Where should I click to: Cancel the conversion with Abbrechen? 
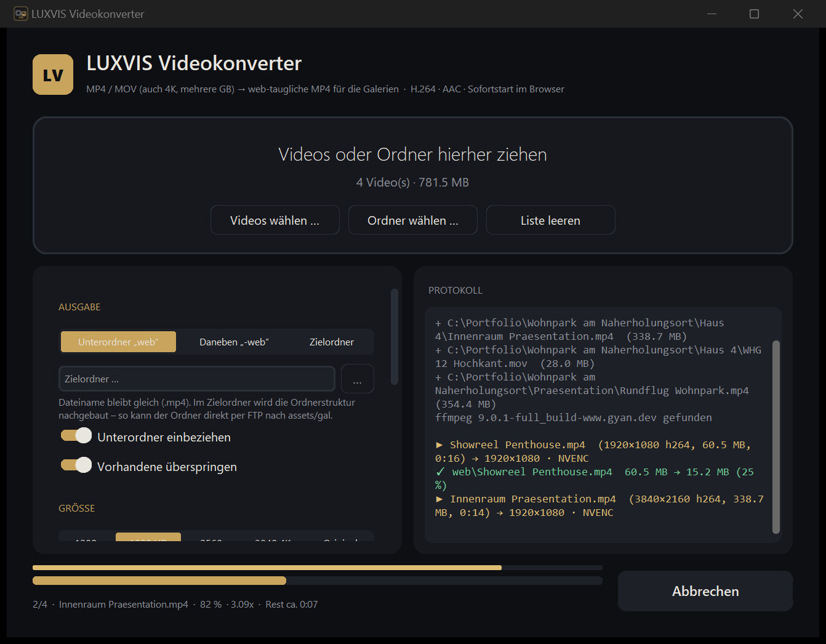pyautogui.click(x=705, y=591)
